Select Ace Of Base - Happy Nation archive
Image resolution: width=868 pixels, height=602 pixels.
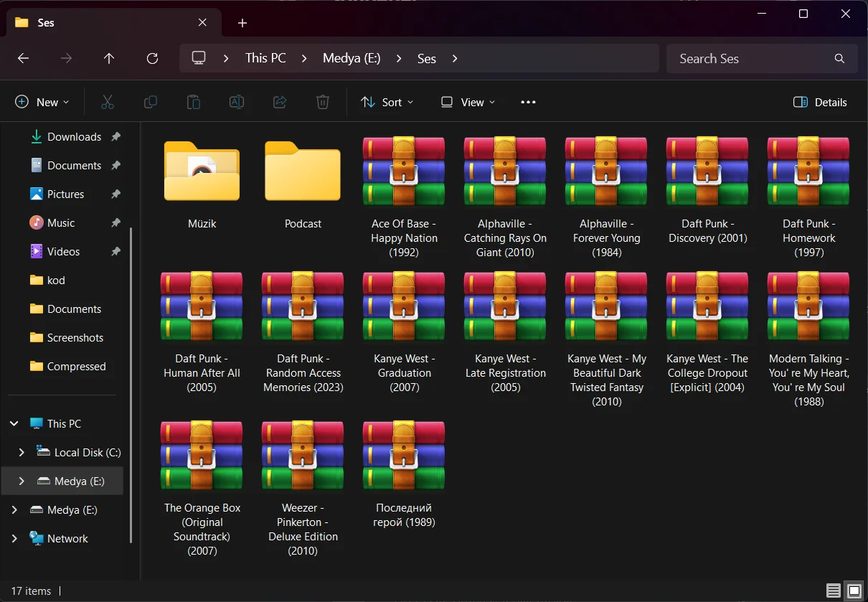[x=404, y=197]
